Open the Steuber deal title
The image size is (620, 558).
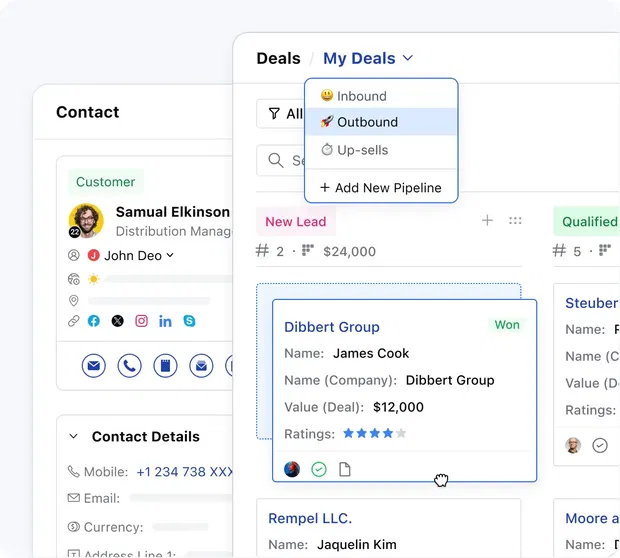pos(592,303)
